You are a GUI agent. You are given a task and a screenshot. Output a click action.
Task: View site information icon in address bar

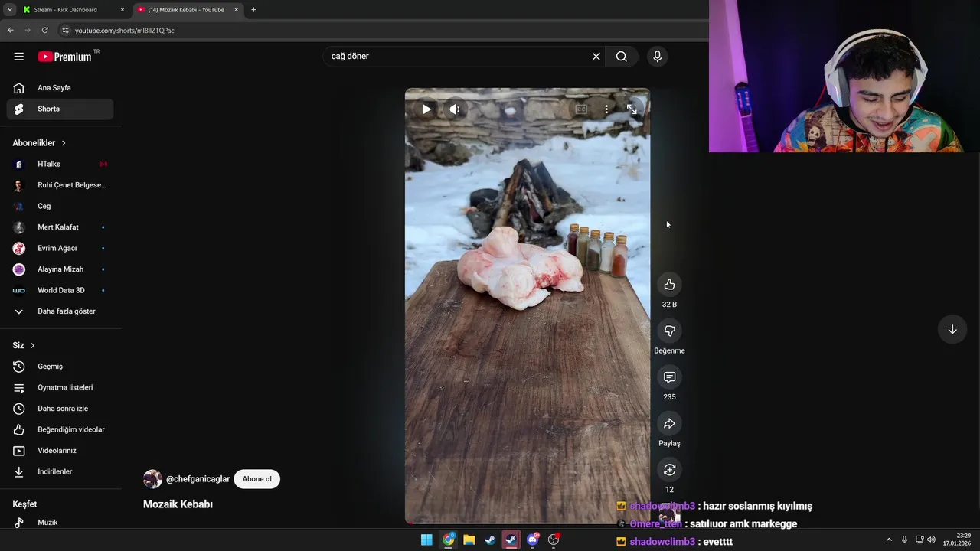tap(66, 30)
